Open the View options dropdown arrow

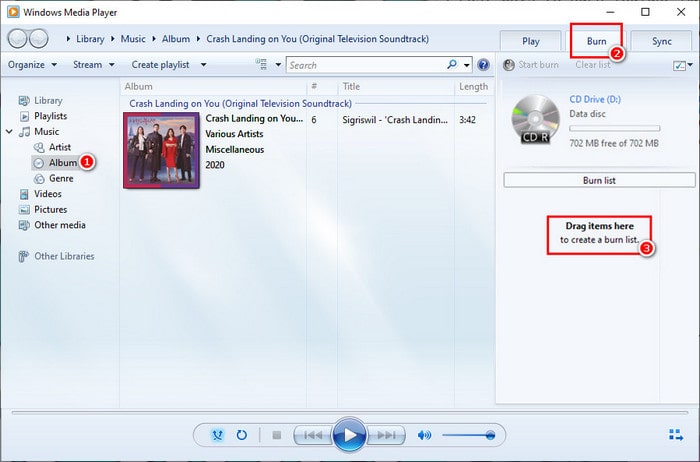(x=278, y=65)
